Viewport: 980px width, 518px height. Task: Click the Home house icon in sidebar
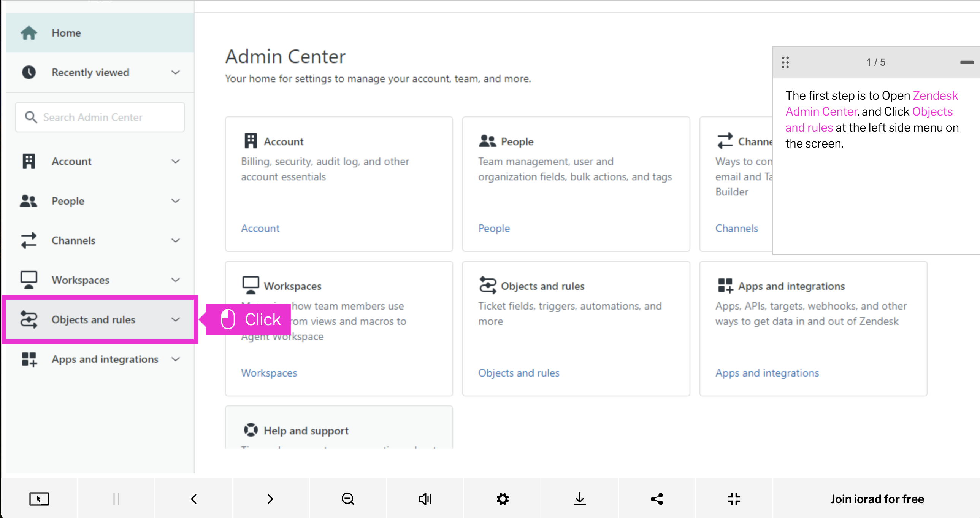(x=29, y=33)
